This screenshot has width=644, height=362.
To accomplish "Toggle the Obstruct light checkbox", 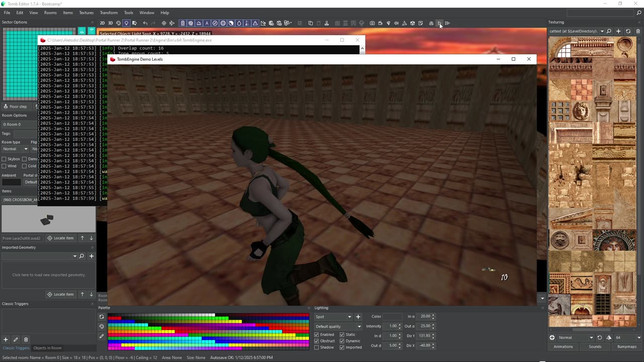I will 317,341.
